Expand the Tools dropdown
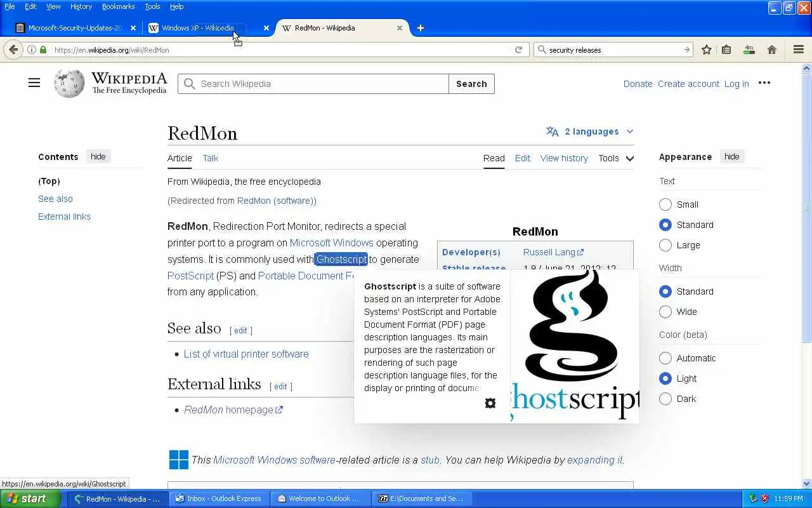 [616, 158]
